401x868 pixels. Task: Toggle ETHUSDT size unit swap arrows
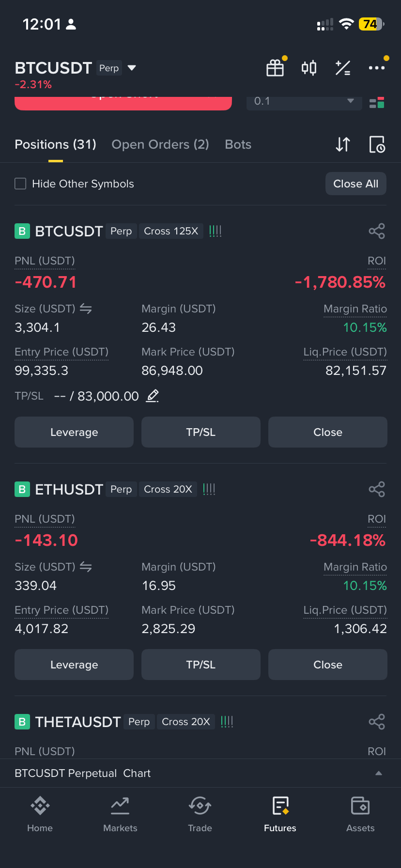(86, 567)
